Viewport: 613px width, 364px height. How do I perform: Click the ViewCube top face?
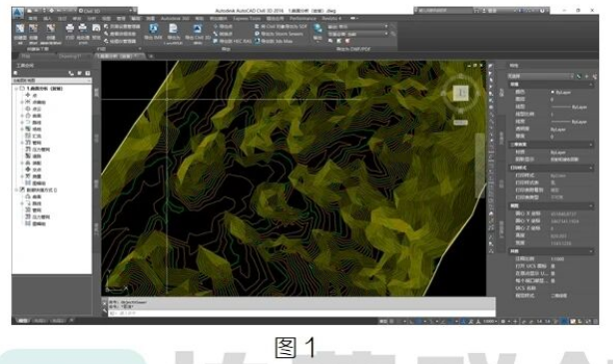click(460, 93)
